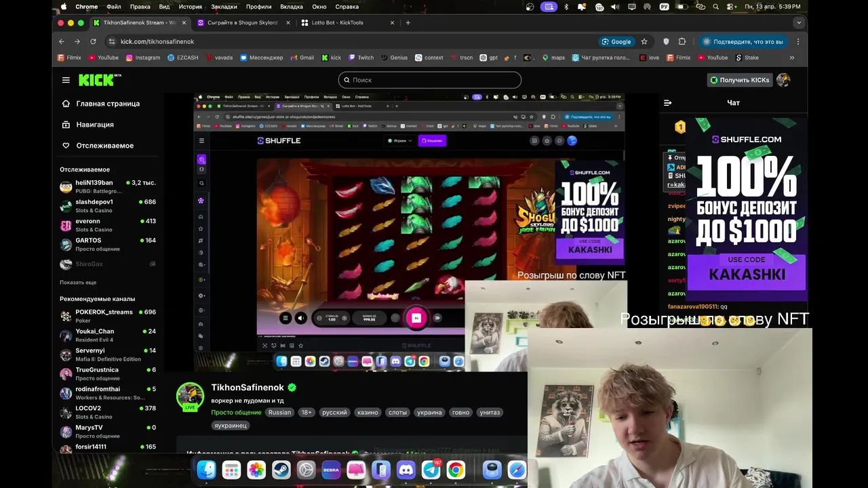Viewport: 868px width, 488px height.
Task: Go back with Chrome's back arrow
Action: 62,41
